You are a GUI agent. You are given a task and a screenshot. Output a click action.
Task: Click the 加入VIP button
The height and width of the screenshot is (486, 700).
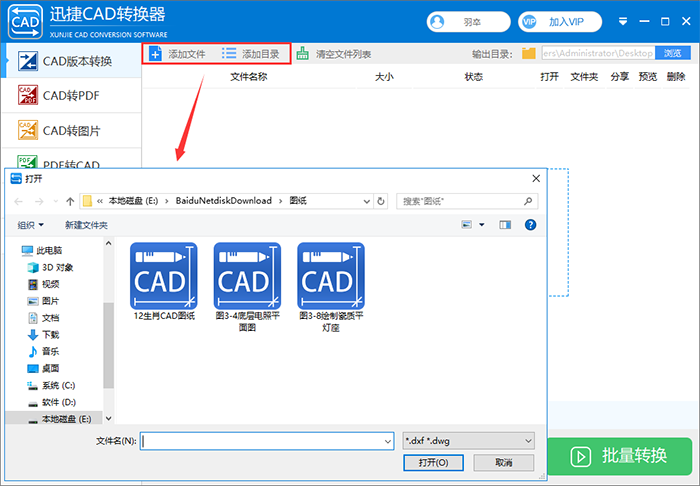[560, 22]
